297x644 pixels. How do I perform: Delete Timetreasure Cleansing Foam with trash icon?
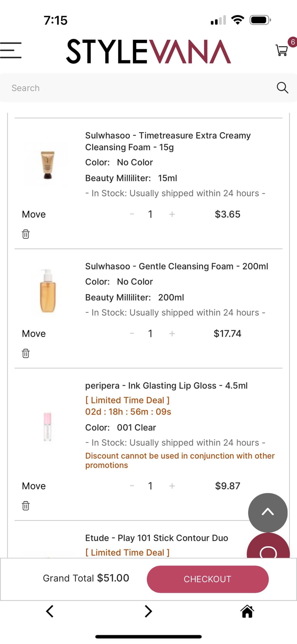(26, 234)
